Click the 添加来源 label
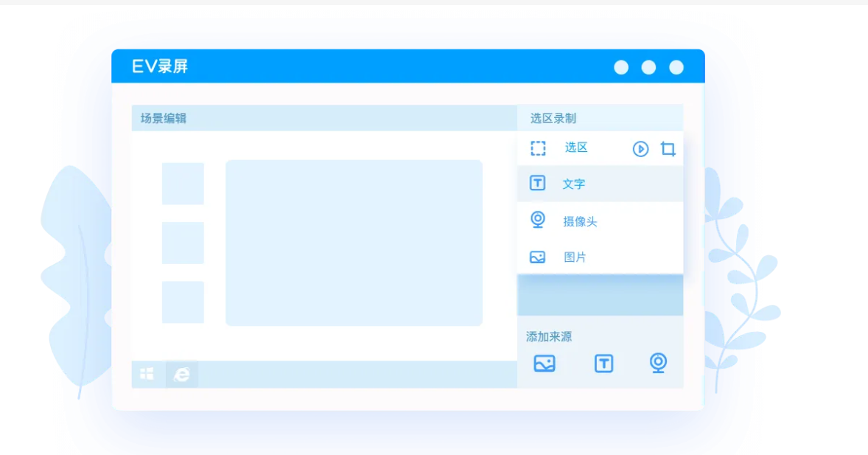 (x=549, y=336)
